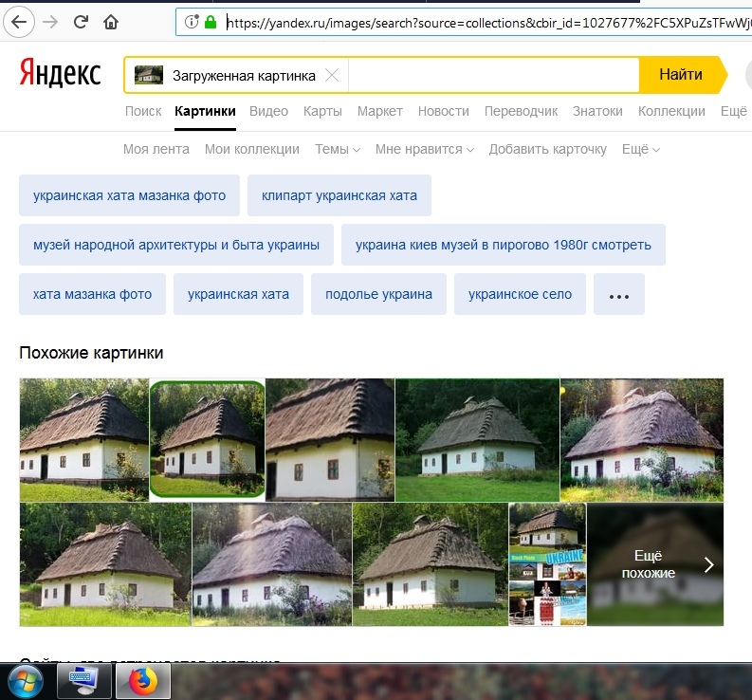Viewport: 752px width, 700px height.
Task: Expand the Ещё dropdown under the tabs
Action: (641, 149)
